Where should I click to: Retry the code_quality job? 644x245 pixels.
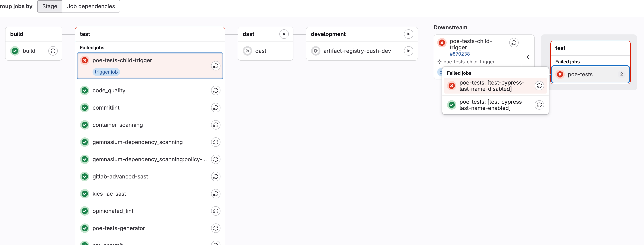click(x=216, y=90)
